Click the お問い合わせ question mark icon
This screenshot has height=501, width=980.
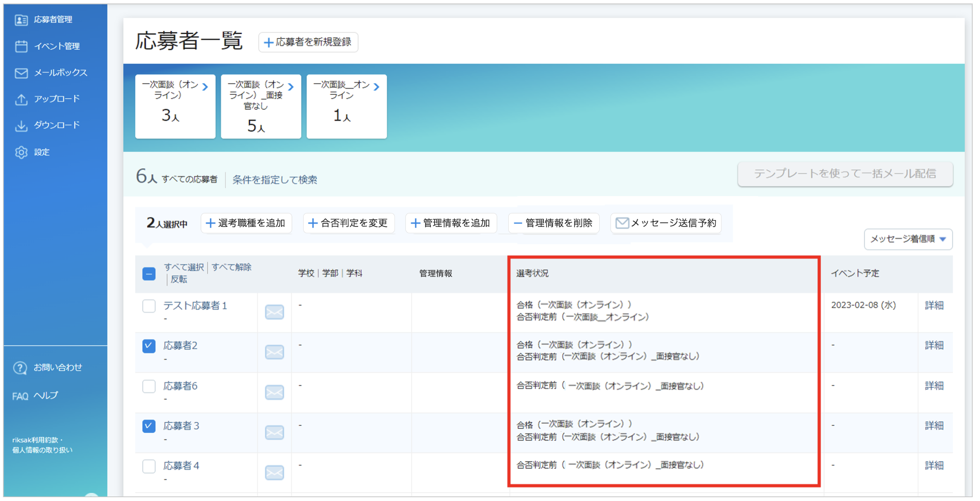[x=20, y=368]
